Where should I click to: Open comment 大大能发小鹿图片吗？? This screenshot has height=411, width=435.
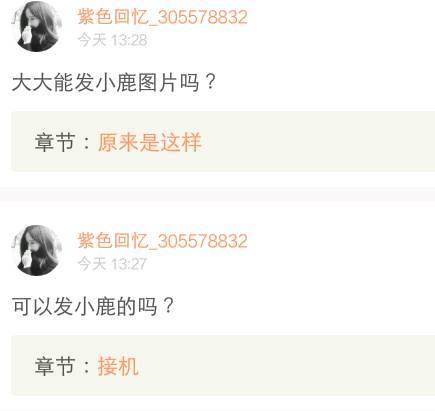pyautogui.click(x=114, y=83)
